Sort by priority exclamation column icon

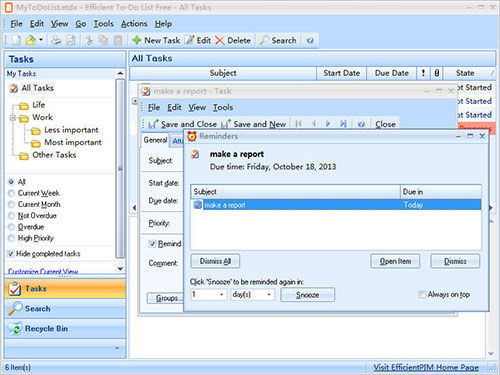[423, 73]
